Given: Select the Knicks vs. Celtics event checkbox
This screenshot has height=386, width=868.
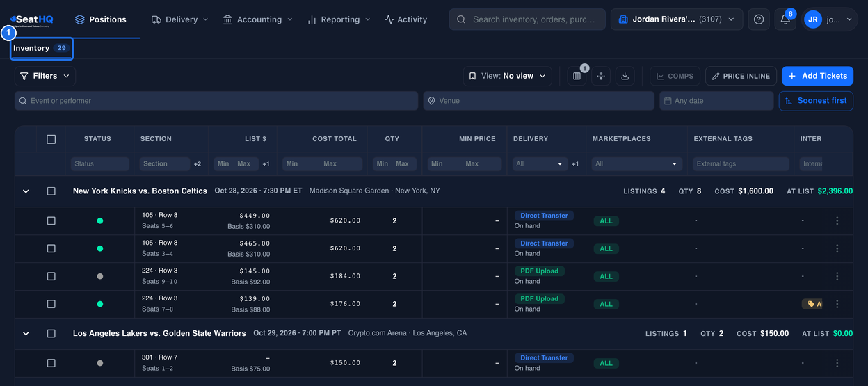Looking at the screenshot, I should 51,191.
